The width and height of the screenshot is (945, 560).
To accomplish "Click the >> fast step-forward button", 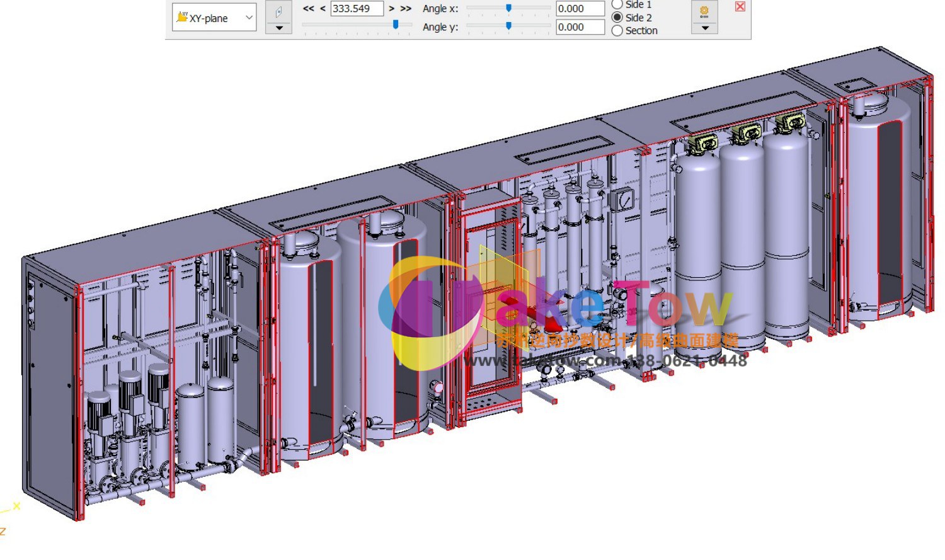I will pyautogui.click(x=406, y=9).
